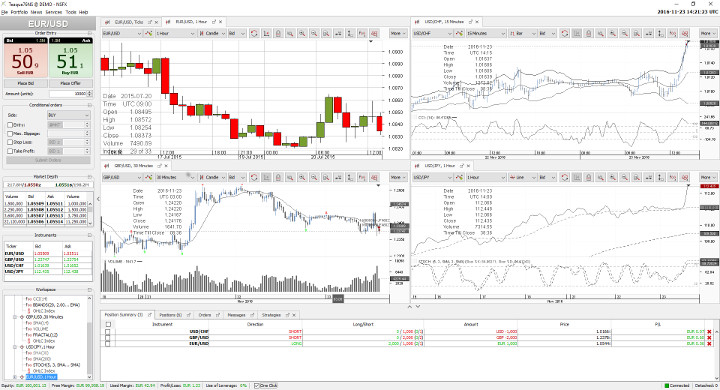Open the Side BUY dropdown
This screenshot has height=390, width=720.
pyautogui.click(x=68, y=115)
